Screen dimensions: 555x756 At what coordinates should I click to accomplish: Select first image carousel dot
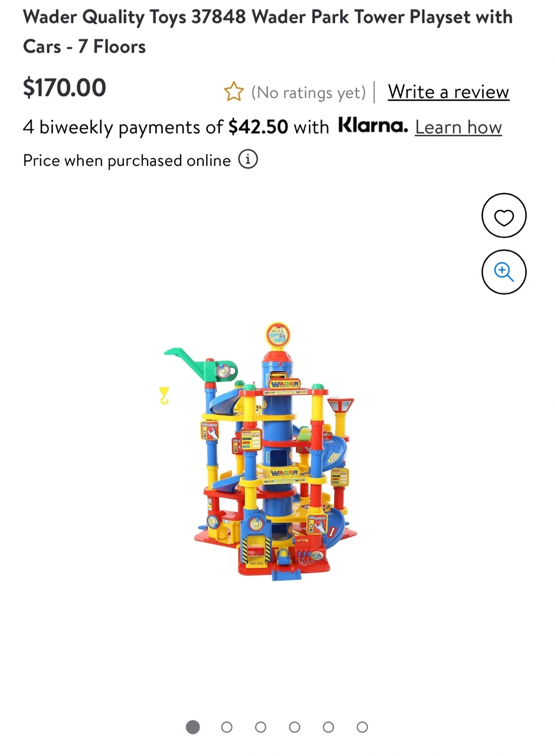193,727
